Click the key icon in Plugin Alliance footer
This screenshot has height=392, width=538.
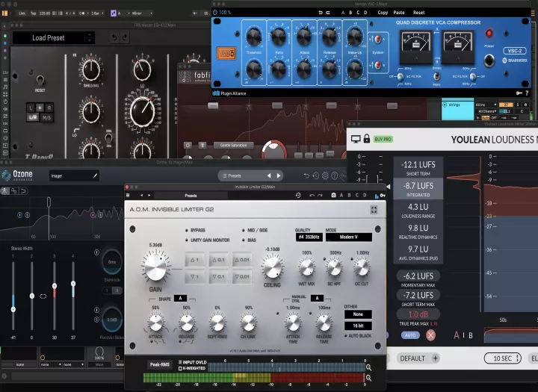tap(519, 93)
